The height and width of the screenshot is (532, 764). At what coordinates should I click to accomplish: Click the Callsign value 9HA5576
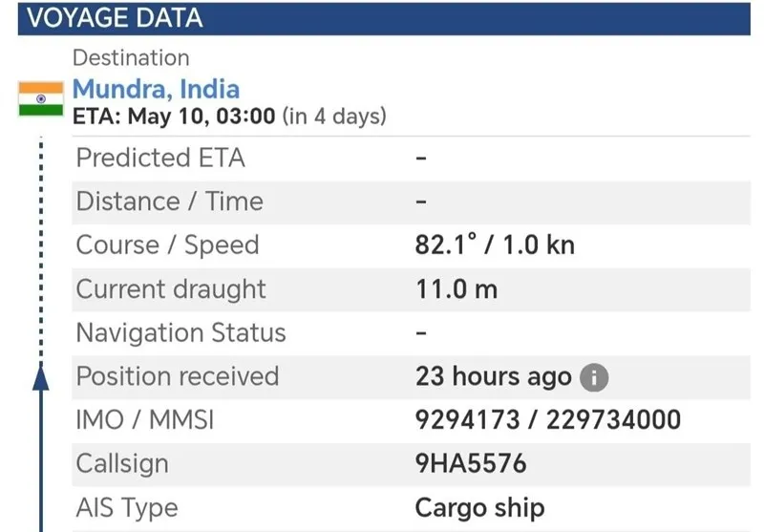471,463
